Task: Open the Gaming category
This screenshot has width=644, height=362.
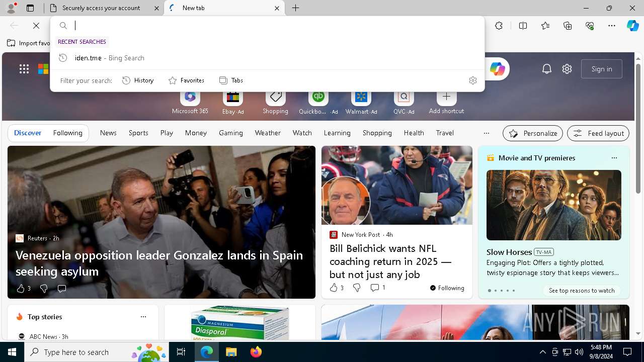Action: pos(231,133)
